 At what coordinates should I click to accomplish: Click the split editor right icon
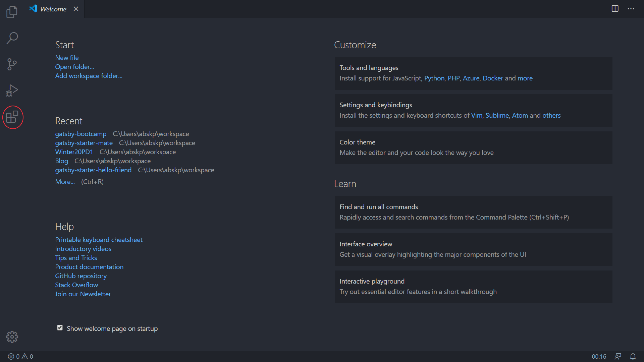615,9
